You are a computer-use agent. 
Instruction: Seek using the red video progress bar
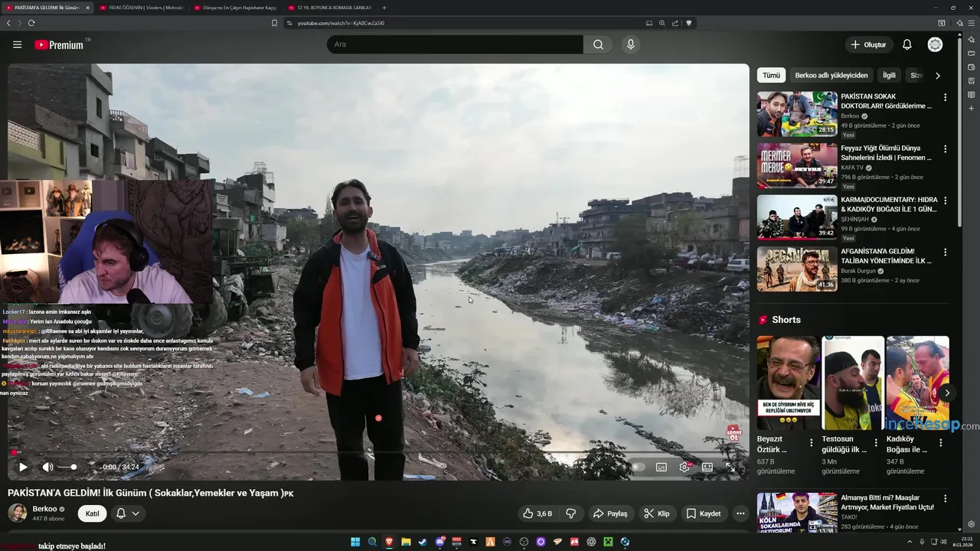(x=378, y=453)
